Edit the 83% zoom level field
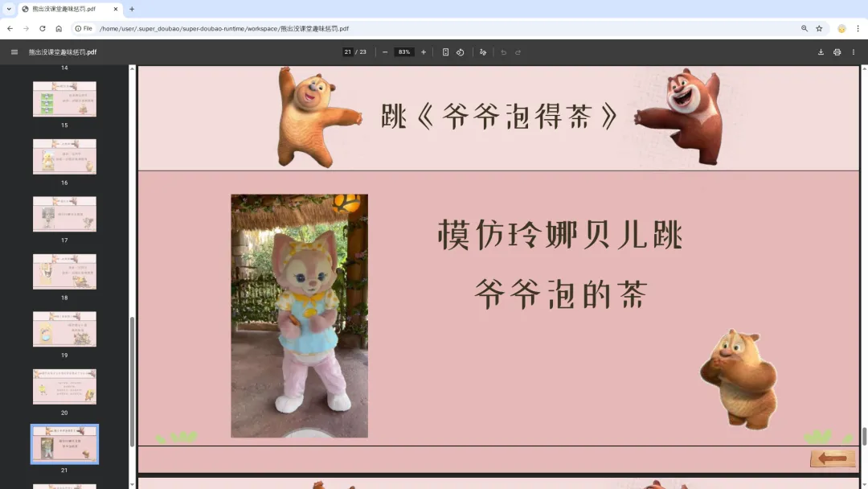 point(404,52)
